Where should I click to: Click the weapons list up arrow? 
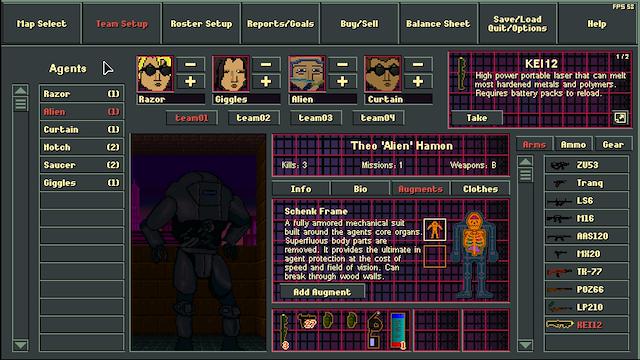525,162
